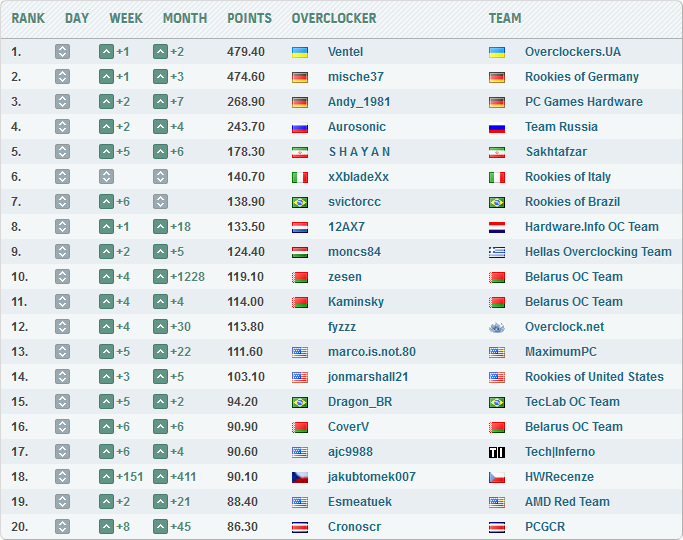Visit the AMD Red Team page
The height and width of the screenshot is (540, 683).
click(567, 502)
